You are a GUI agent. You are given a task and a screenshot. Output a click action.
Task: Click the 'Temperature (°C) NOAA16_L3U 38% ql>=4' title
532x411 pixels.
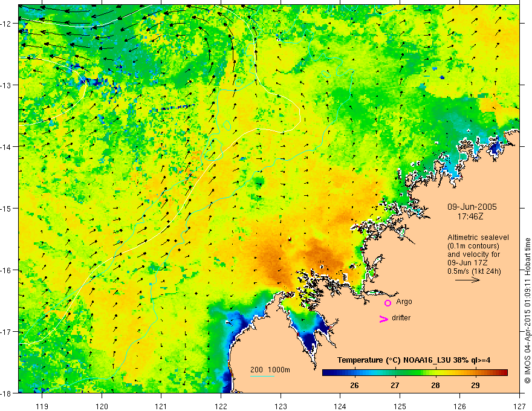tap(414, 360)
